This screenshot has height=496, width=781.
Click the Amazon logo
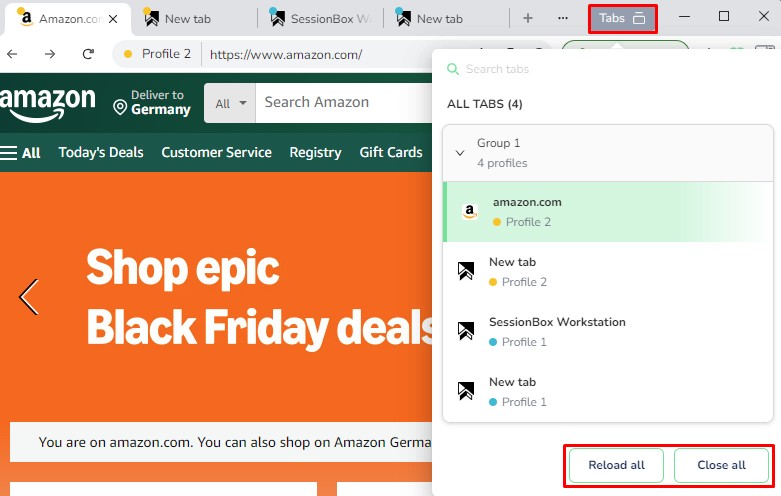coord(47,104)
